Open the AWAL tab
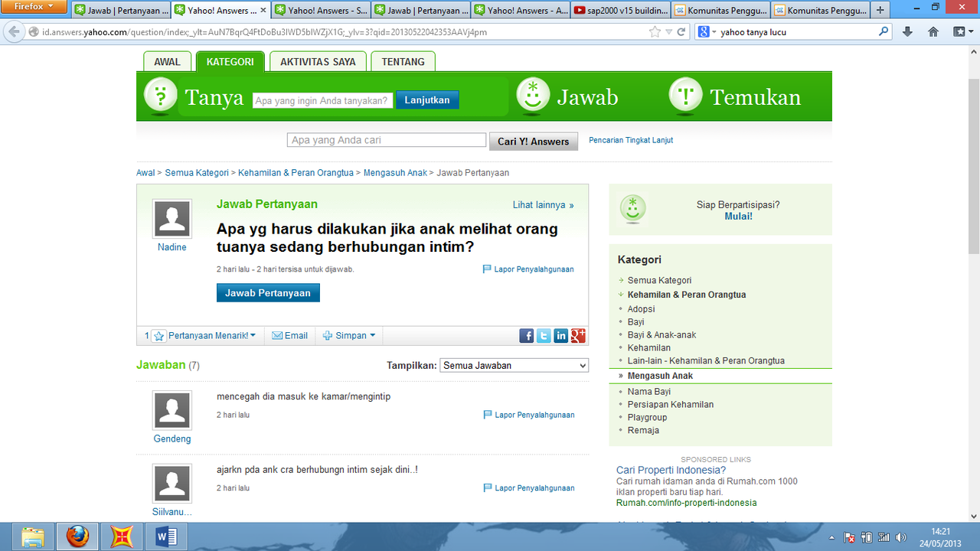Screen dimensions: 980x551 pyautogui.click(x=167, y=61)
